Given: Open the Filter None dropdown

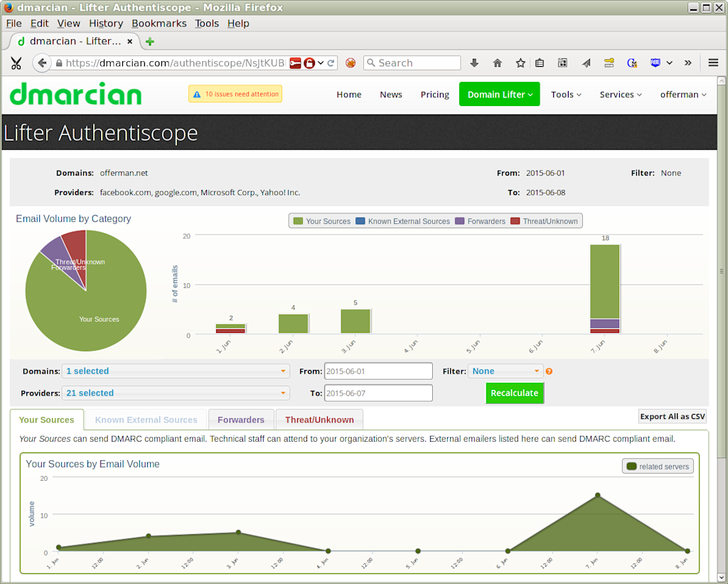Looking at the screenshot, I should (505, 371).
